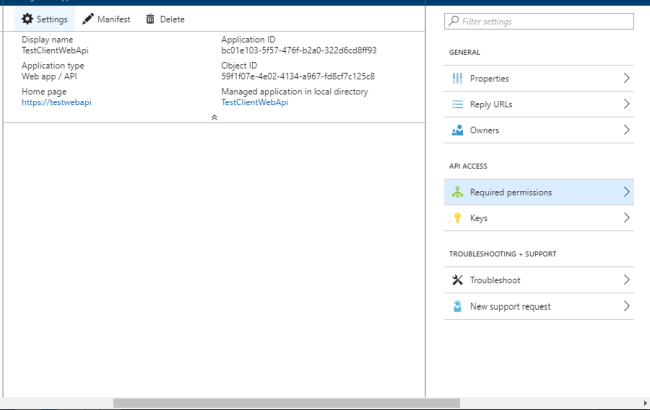Click the Properties sliders icon
This screenshot has width=650, height=410.
point(457,78)
